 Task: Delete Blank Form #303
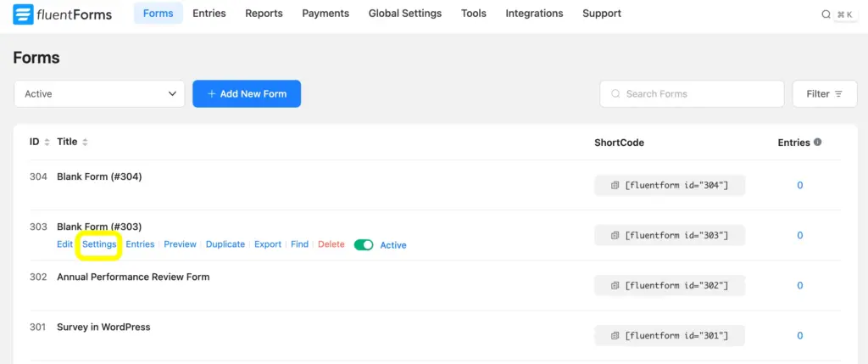tap(331, 244)
